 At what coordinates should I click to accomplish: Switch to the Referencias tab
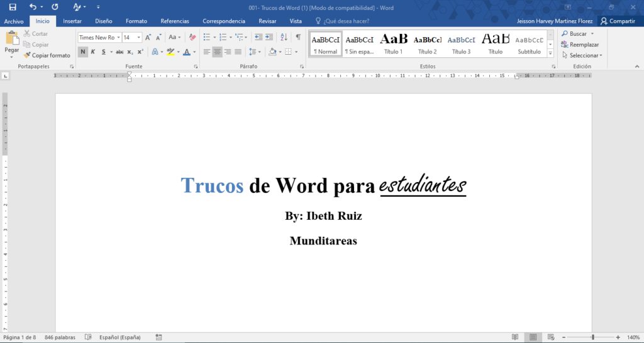pos(174,21)
